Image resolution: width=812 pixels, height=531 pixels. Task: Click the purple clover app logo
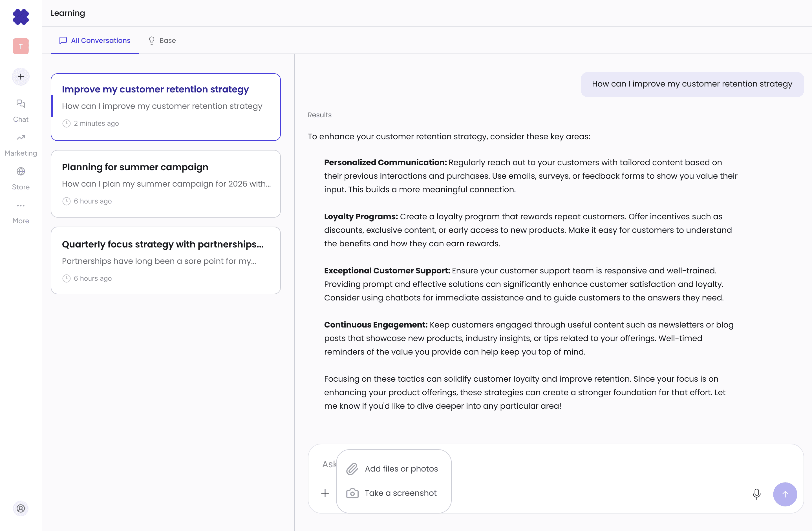[21, 17]
